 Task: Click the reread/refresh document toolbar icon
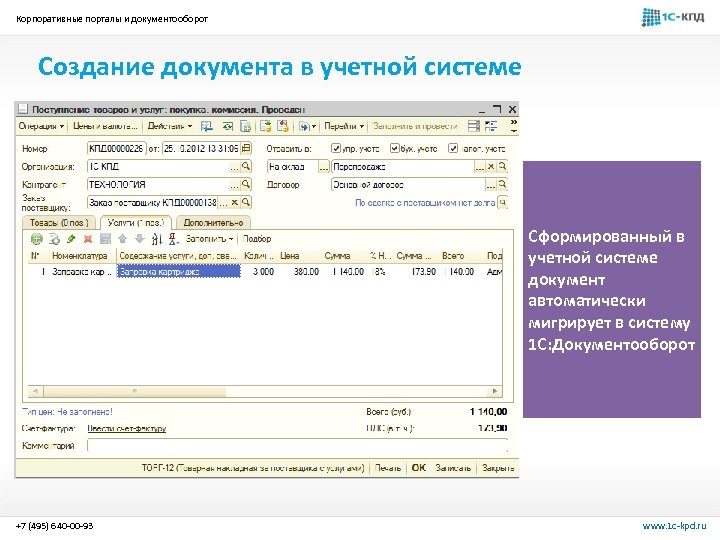[228, 126]
